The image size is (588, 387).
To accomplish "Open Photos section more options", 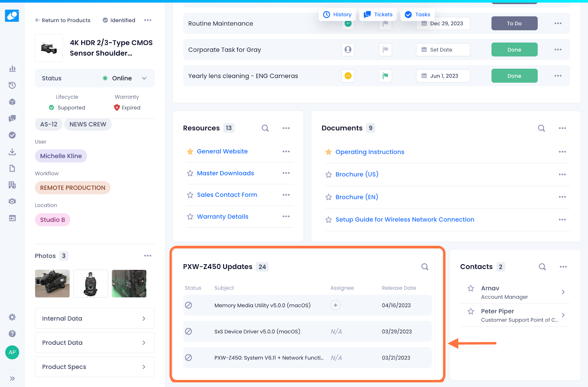I will [x=148, y=256].
